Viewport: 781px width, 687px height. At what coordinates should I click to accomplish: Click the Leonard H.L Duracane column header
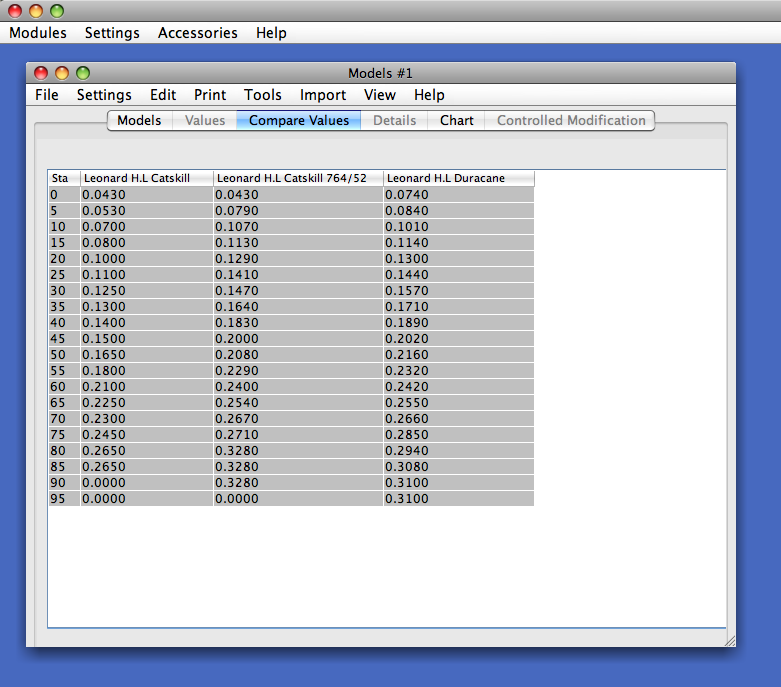click(x=459, y=178)
